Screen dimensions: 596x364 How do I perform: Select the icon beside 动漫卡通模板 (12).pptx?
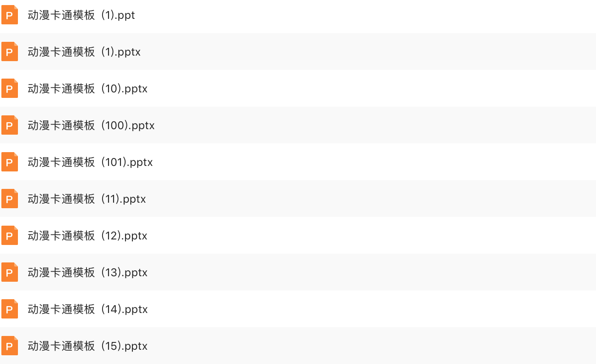(10, 235)
